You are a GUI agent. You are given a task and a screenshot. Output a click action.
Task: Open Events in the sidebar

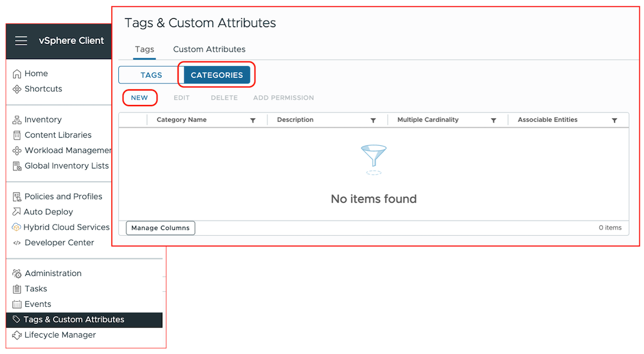[x=38, y=304]
